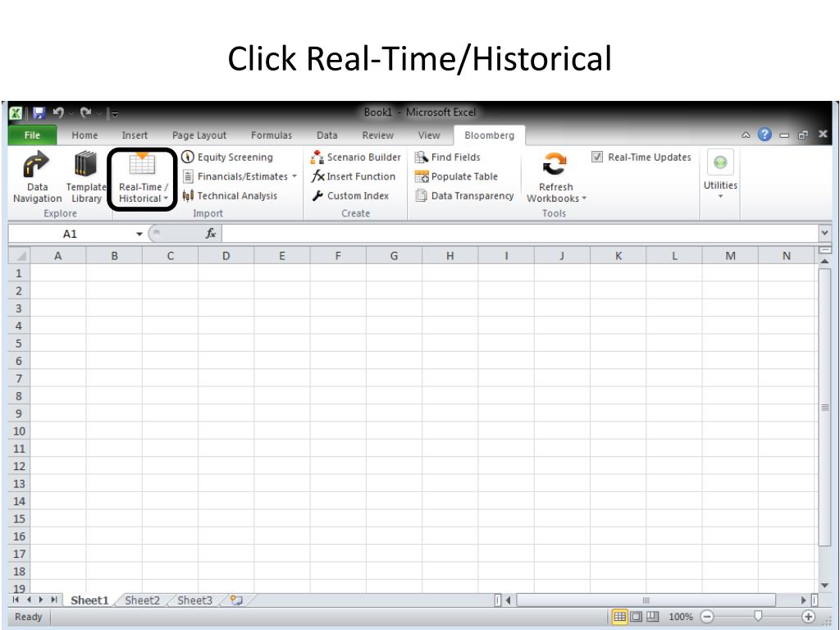This screenshot has height=630, width=840.
Task: Click inside the Name Box field
Action: [71, 234]
